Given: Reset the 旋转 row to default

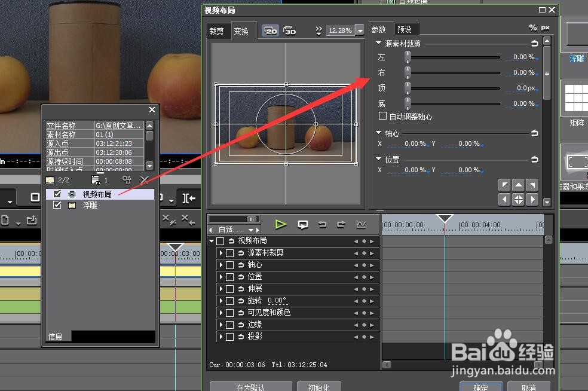Looking at the screenshot, I should point(241,301).
